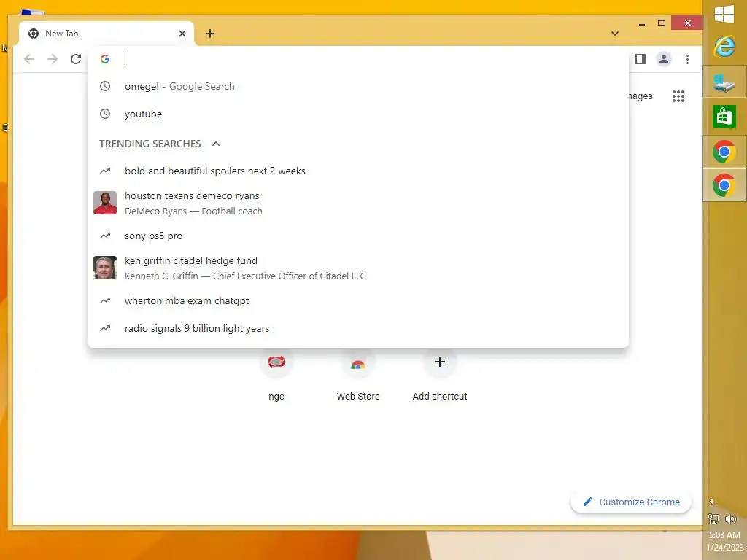This screenshot has height=560, width=747.
Task: Click the upper Chrome taskbar icon
Action: (x=724, y=152)
